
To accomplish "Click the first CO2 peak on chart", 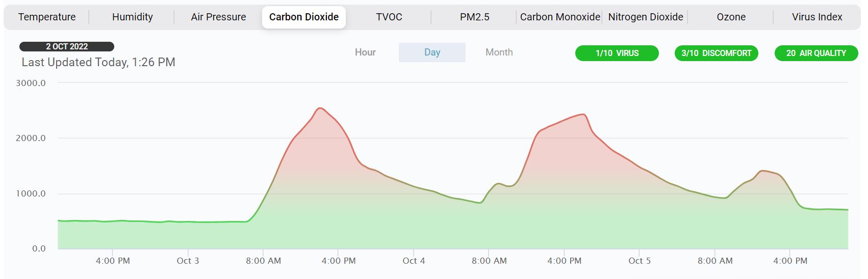I will click(x=320, y=108).
